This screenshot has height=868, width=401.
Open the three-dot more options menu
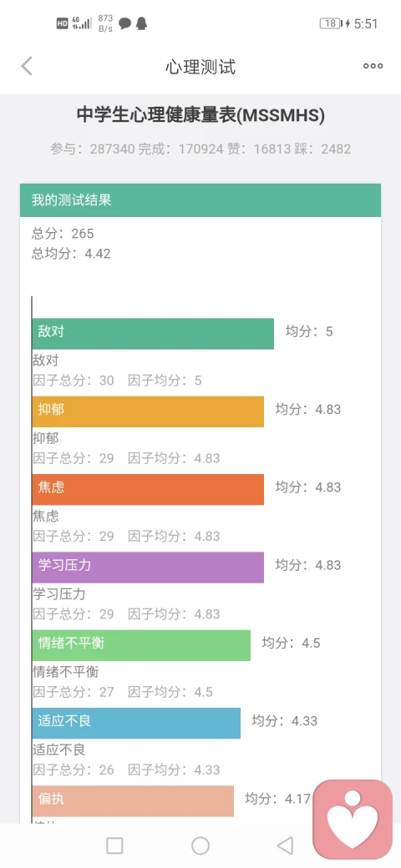(x=373, y=67)
